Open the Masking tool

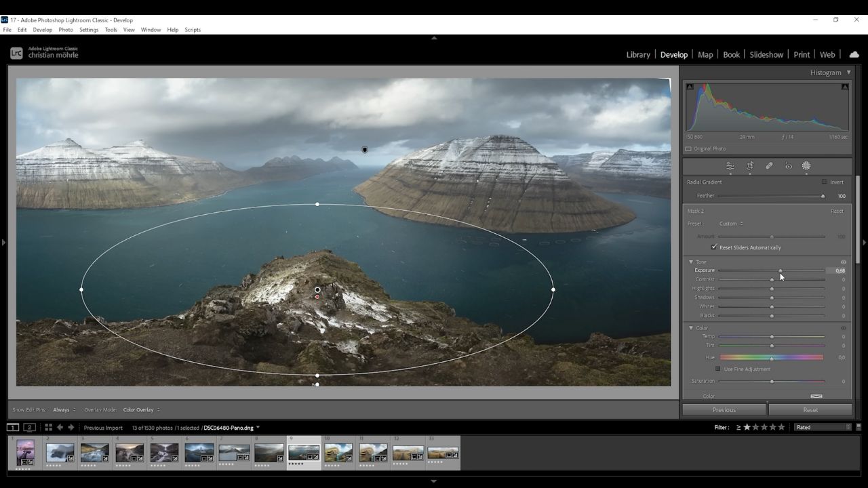pos(806,166)
